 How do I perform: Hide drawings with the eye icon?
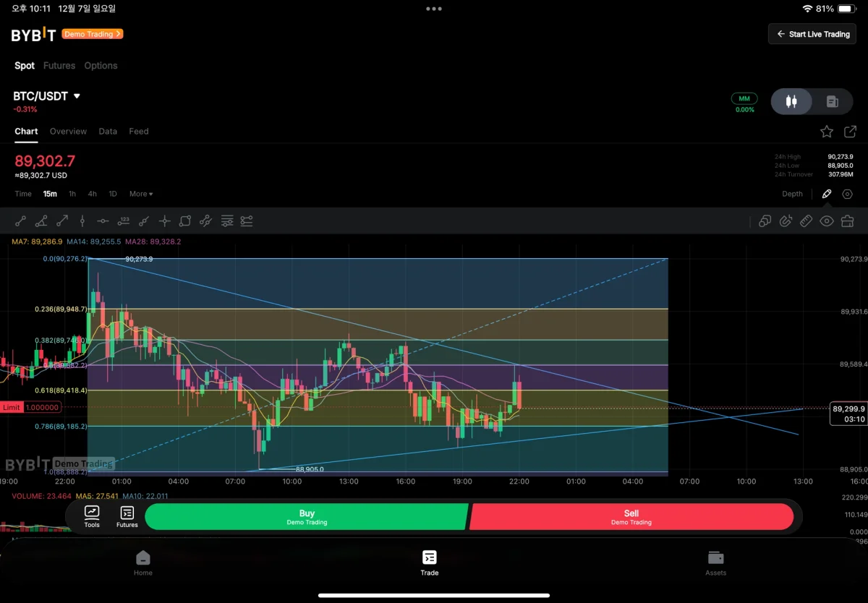pos(827,221)
